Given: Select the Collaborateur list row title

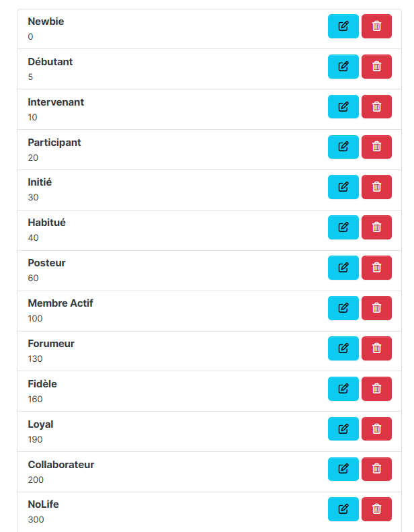Looking at the screenshot, I should (61, 465).
